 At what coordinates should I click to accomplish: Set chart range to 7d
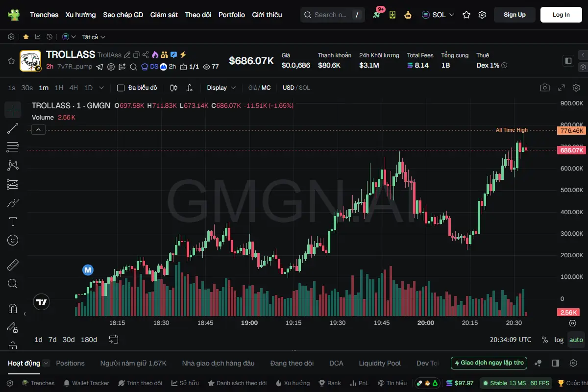(x=52, y=340)
